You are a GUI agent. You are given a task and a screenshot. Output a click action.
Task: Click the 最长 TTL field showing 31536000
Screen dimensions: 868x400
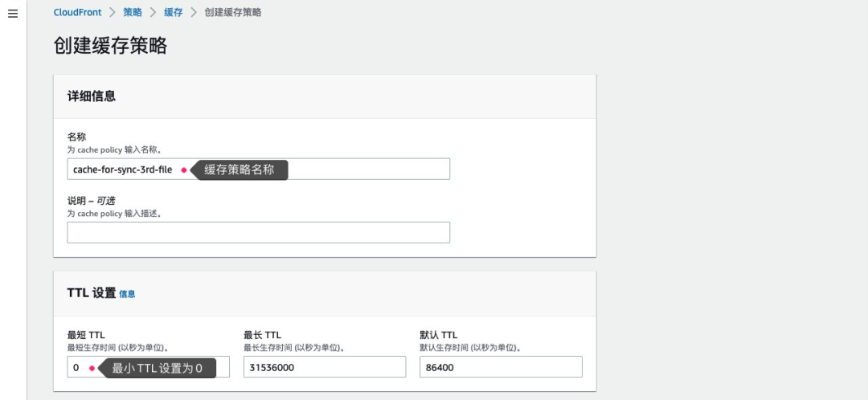[x=324, y=367]
